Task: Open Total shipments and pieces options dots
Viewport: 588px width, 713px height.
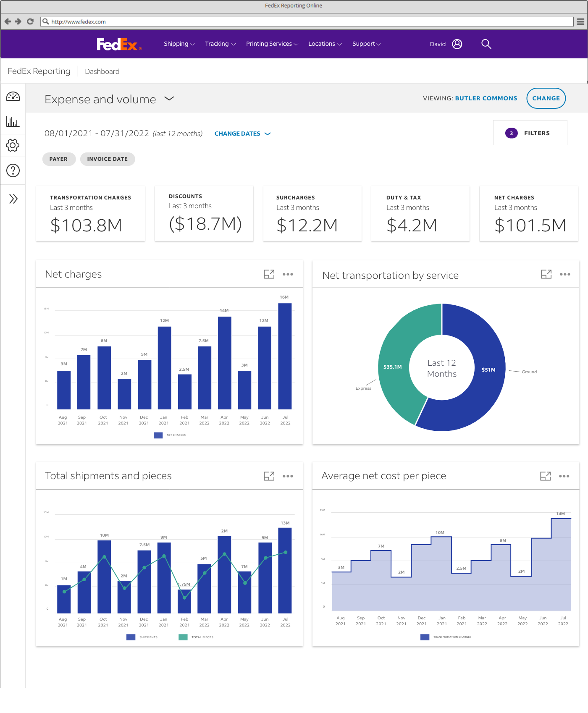Action: [288, 476]
